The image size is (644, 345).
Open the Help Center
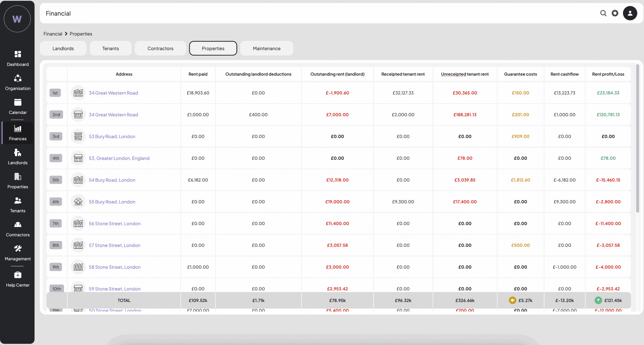[x=18, y=279]
